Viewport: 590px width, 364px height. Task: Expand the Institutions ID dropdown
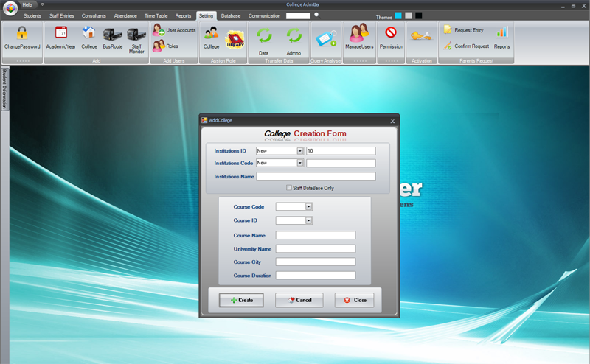pos(300,151)
